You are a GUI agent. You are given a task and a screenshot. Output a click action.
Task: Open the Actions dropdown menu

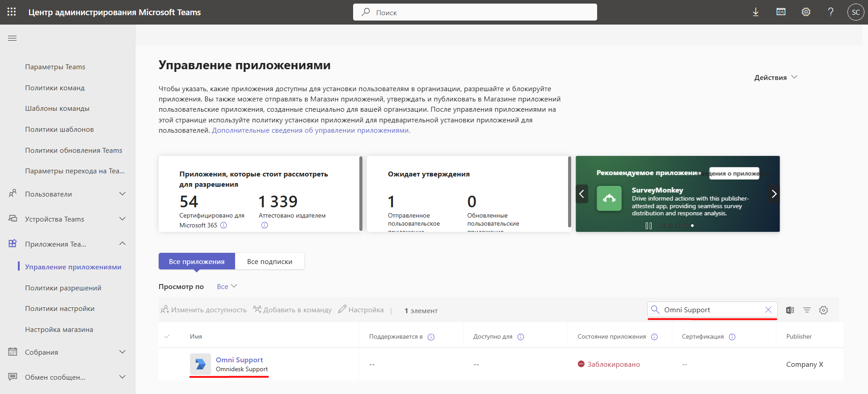[776, 77]
